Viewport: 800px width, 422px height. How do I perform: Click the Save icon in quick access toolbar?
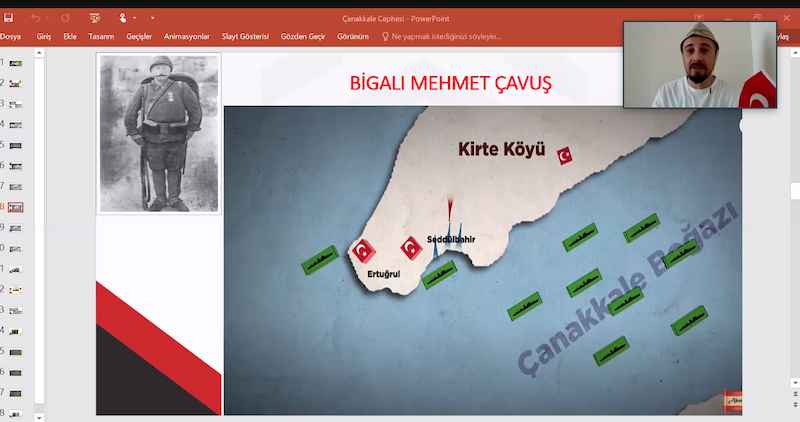coord(8,18)
